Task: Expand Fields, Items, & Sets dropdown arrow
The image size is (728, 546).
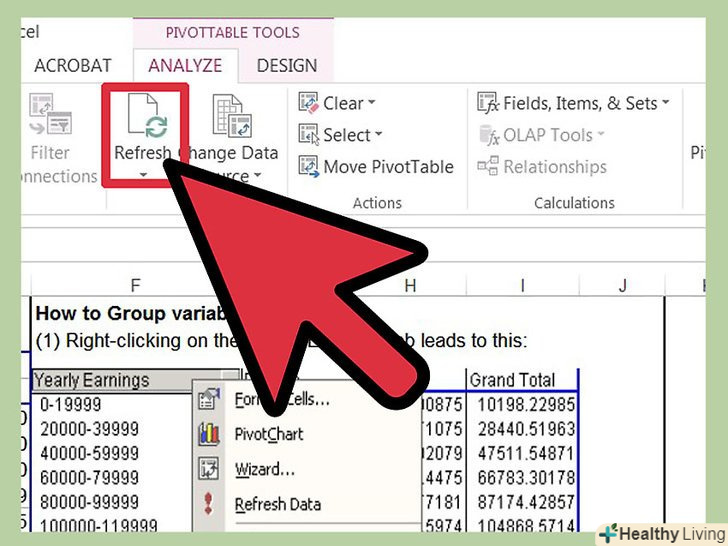Action: (x=665, y=102)
